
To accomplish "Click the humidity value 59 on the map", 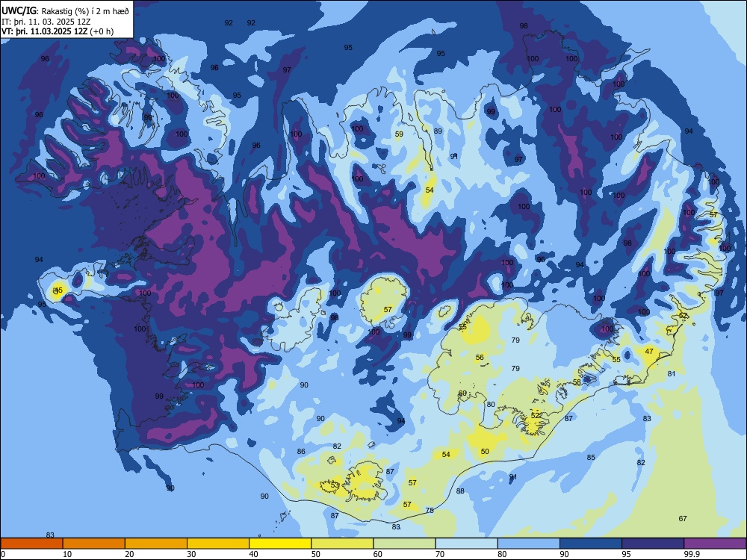I will [x=399, y=134].
